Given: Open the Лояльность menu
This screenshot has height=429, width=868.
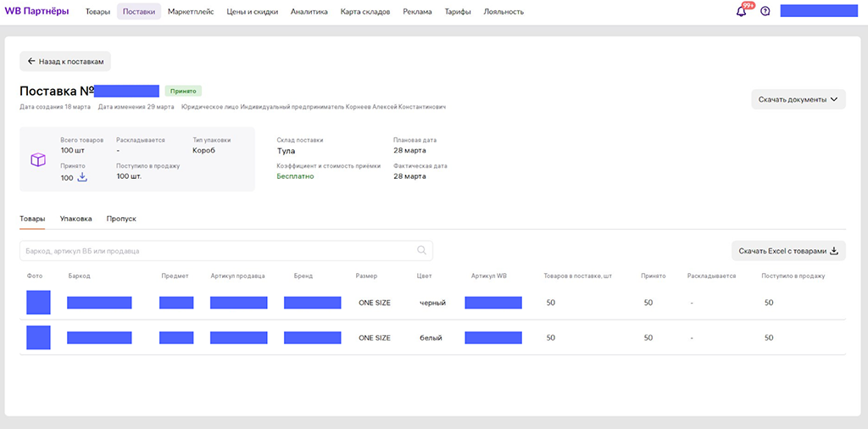Looking at the screenshot, I should point(504,12).
